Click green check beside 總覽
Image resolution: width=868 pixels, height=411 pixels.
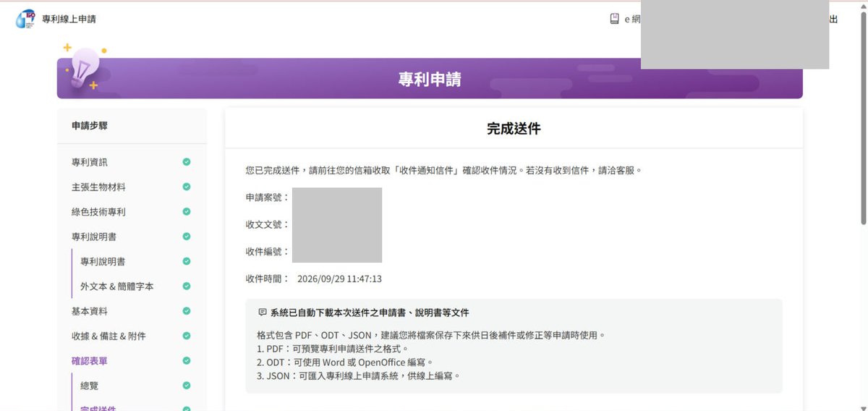point(187,386)
